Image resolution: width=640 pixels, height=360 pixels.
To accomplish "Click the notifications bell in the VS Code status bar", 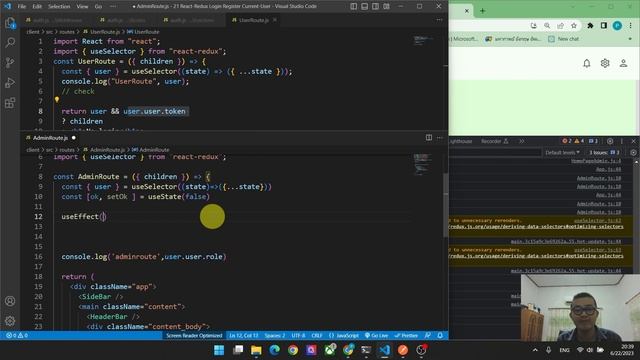I will pos(440,336).
